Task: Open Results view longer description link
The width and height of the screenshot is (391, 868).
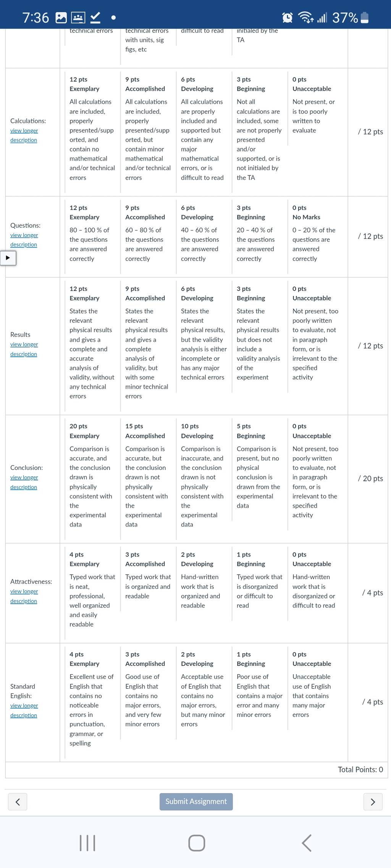Action: point(24,349)
